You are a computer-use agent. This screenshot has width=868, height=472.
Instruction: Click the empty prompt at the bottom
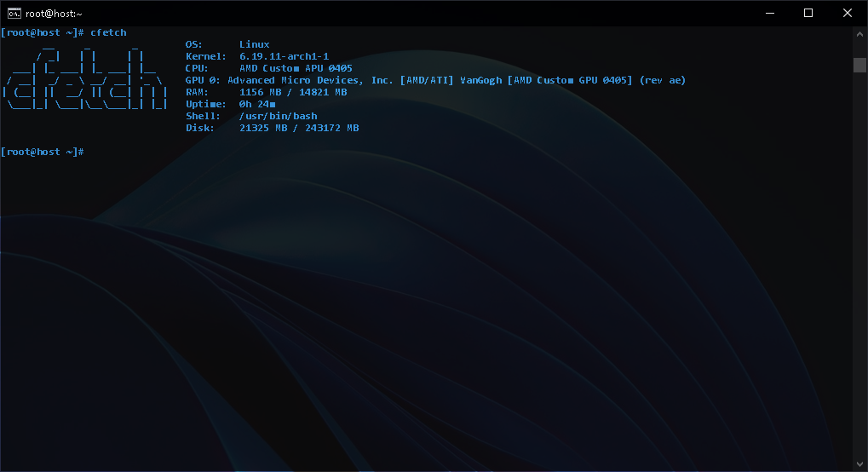click(43, 152)
